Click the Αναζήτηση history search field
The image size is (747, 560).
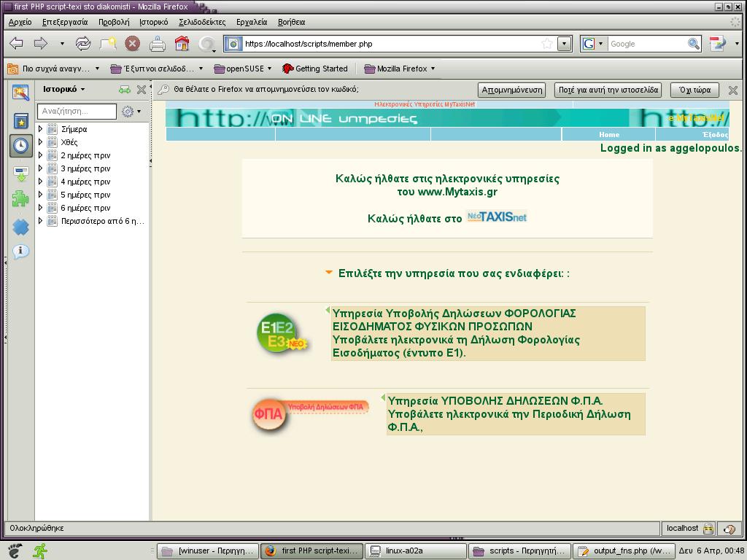(x=77, y=112)
